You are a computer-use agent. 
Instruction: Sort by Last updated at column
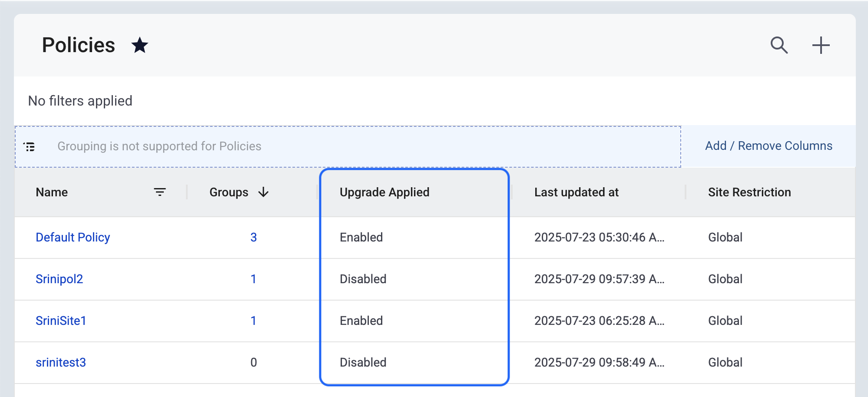(x=576, y=192)
